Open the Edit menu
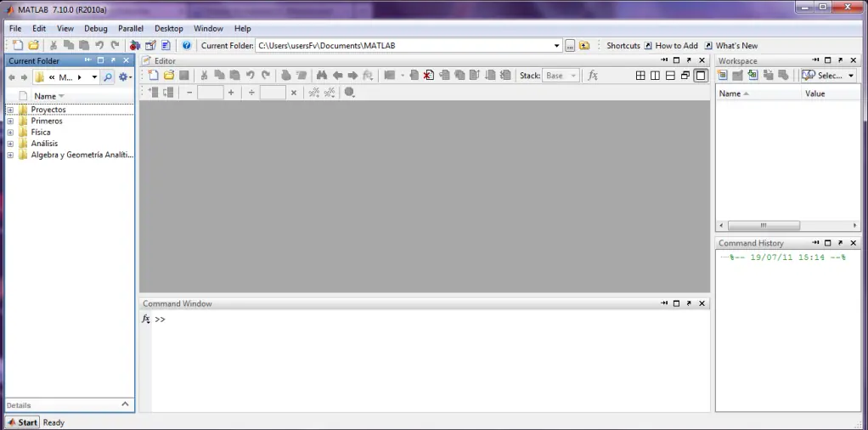 pos(39,28)
